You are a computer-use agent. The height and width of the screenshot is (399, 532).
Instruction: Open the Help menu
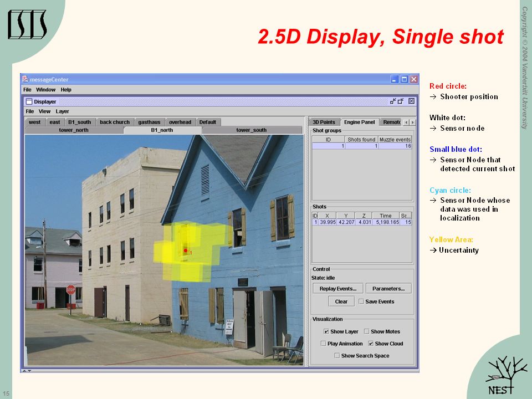66,90
